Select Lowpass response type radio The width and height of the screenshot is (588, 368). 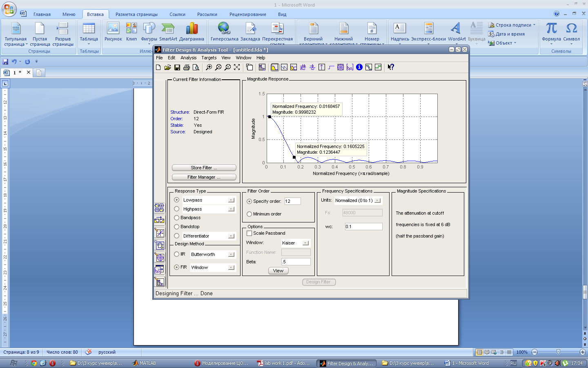(x=177, y=200)
